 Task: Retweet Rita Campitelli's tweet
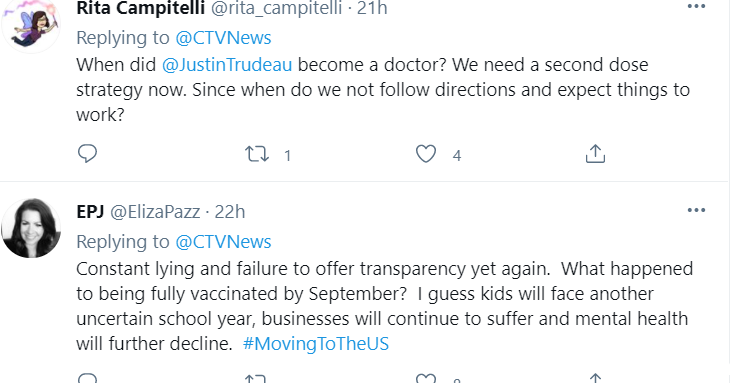click(257, 154)
